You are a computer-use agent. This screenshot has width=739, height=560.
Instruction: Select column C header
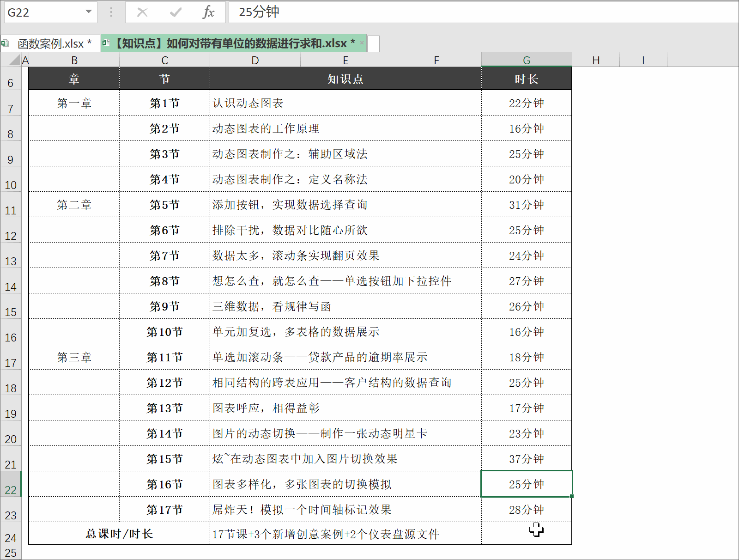point(164,60)
